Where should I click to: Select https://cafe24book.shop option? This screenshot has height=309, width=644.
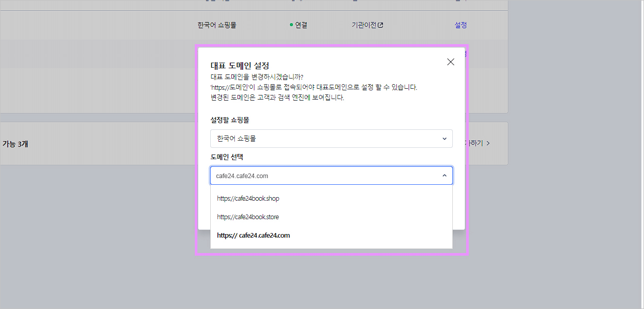(x=332, y=199)
